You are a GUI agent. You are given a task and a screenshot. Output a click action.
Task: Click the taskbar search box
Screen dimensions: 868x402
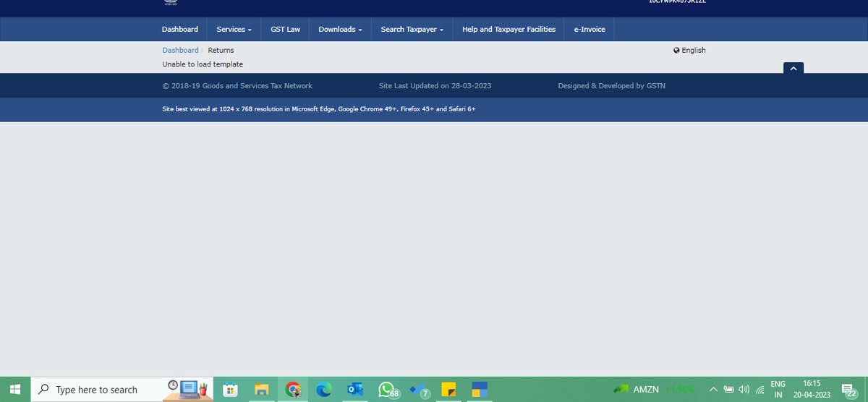[x=123, y=389]
